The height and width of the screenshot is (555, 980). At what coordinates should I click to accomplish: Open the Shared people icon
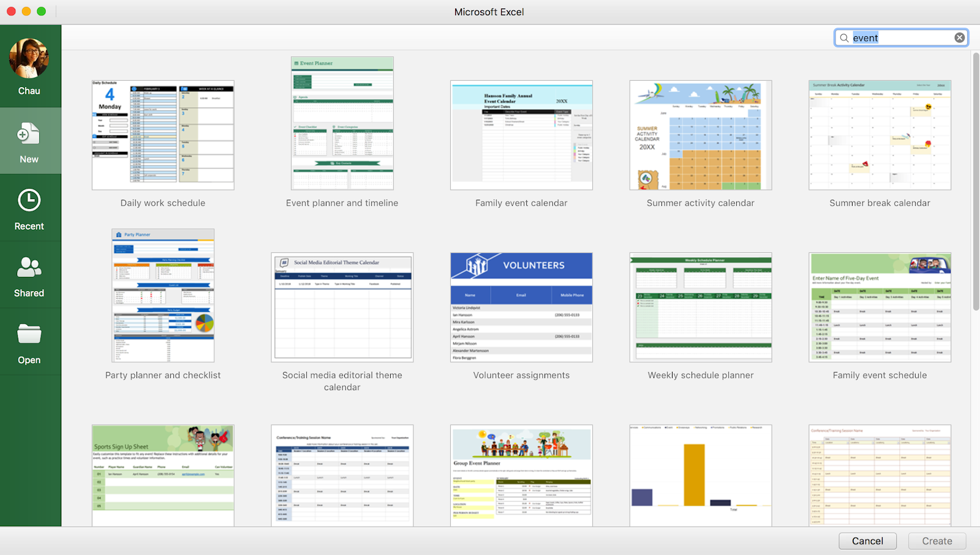pyautogui.click(x=29, y=267)
